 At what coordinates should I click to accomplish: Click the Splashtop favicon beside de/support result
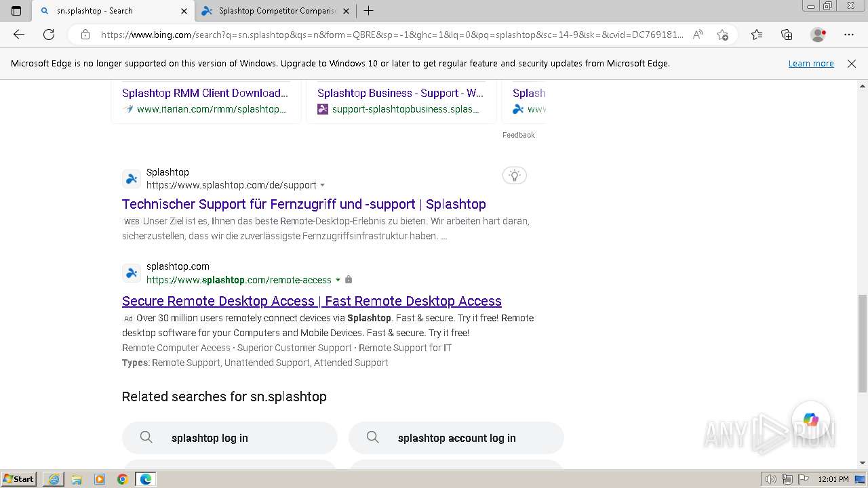coord(132,179)
